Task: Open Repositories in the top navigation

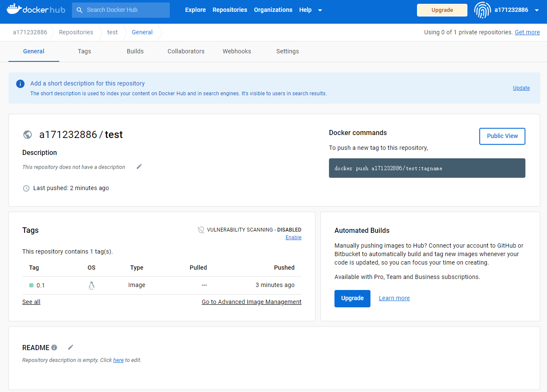Action: [230, 10]
